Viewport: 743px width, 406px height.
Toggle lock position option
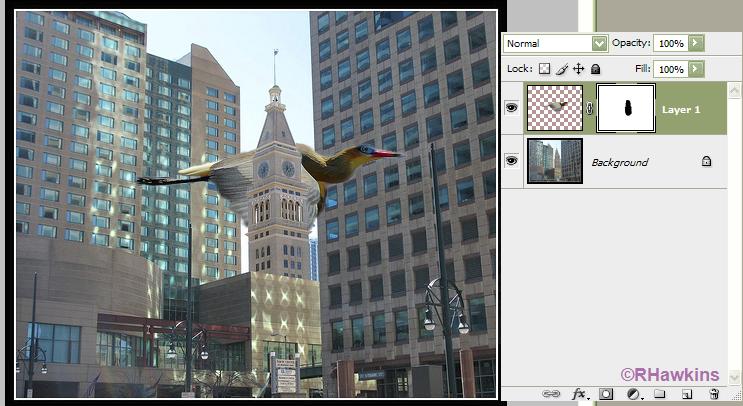coord(578,69)
